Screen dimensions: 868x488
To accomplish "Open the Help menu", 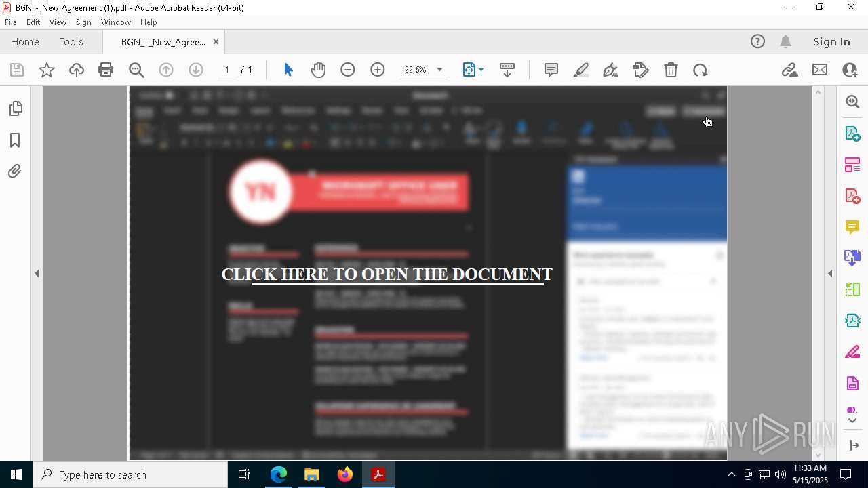I will pyautogui.click(x=149, y=22).
